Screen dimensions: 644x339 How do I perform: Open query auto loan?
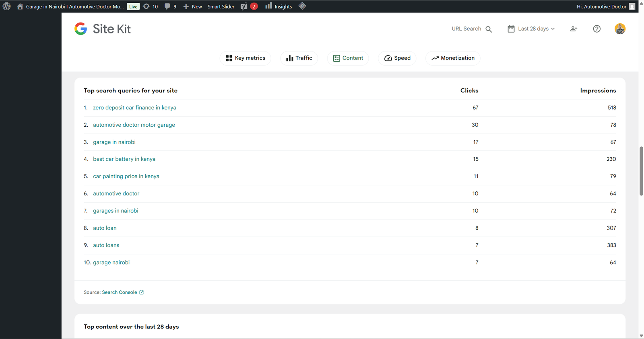point(105,228)
